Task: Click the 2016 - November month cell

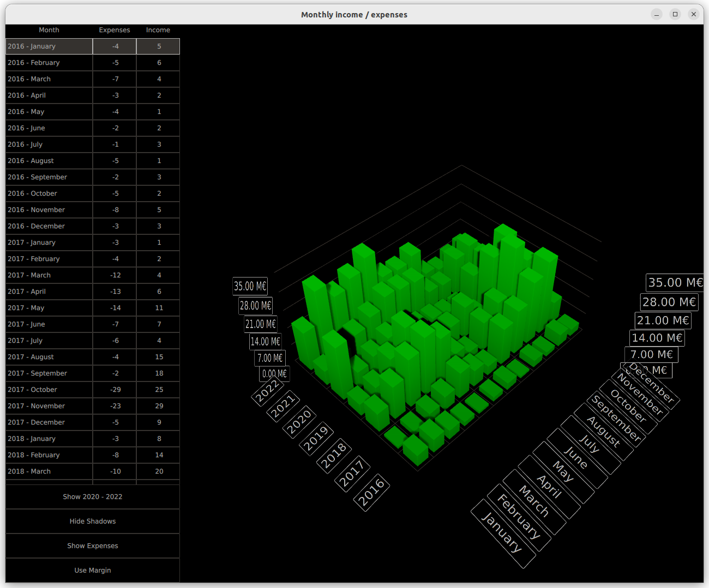Action: click(x=49, y=210)
